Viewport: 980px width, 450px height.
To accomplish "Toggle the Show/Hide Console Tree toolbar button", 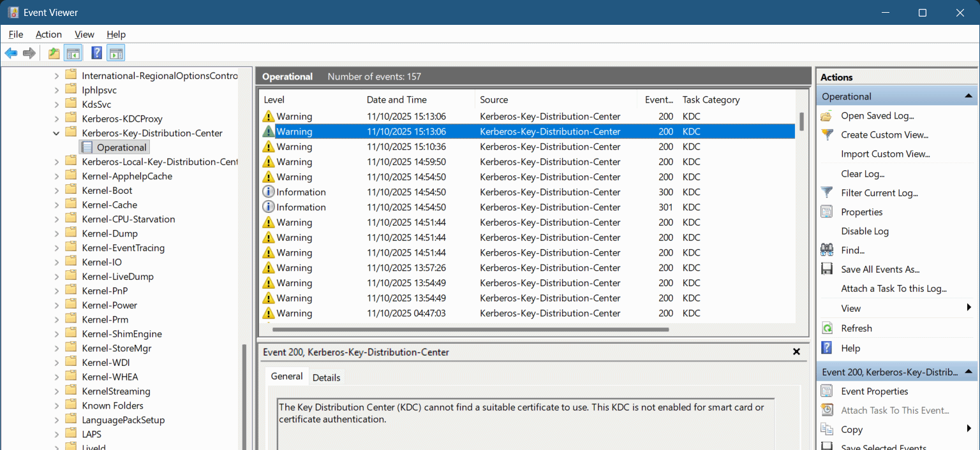I will 73,53.
